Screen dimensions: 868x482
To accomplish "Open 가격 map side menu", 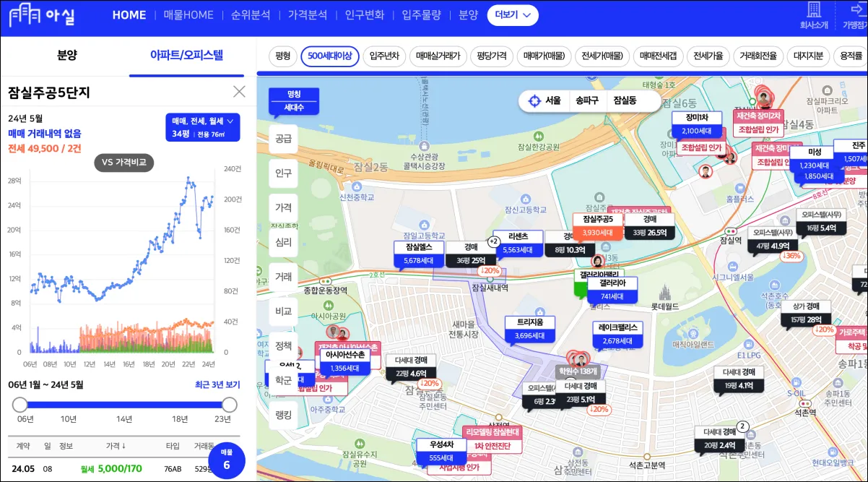I will (283, 207).
